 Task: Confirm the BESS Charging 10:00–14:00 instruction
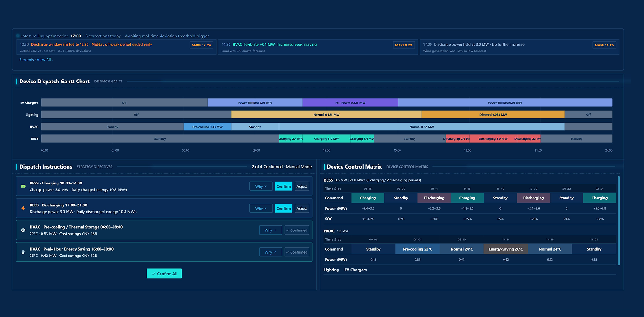point(284,186)
